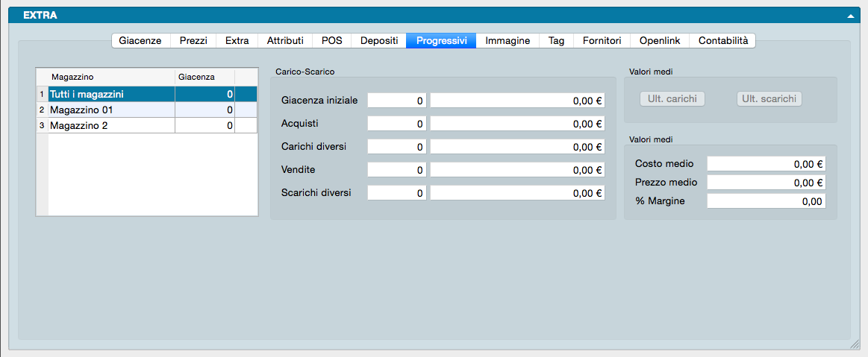868x357 pixels.
Task: Go to the POS tab
Action: 331,41
